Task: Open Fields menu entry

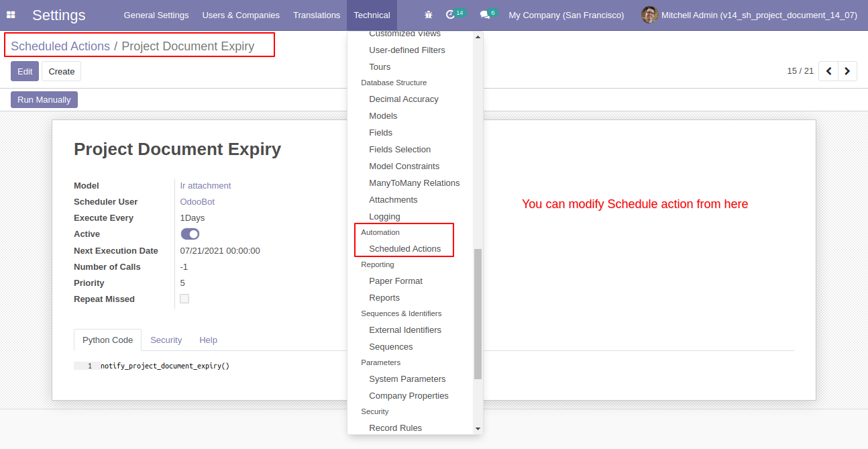Action: click(381, 132)
